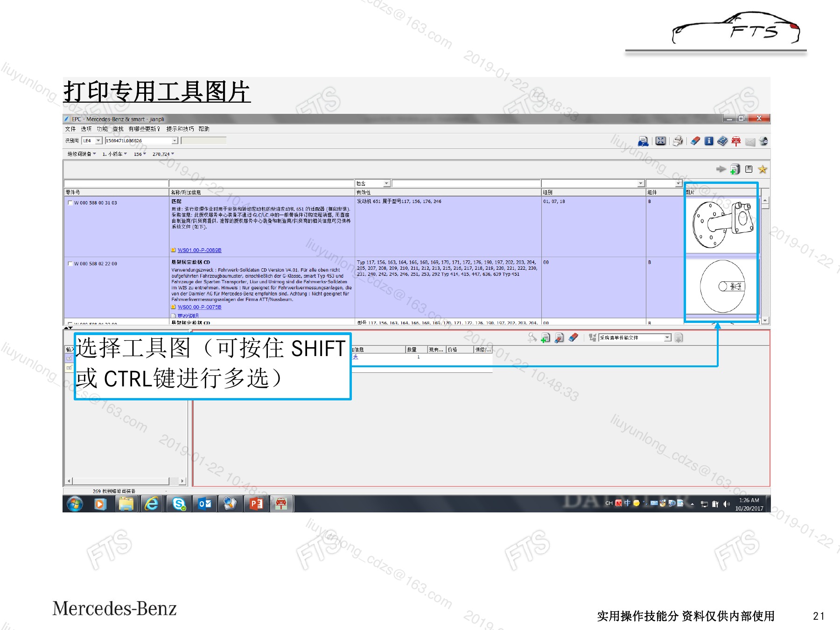
Task: Open the 功能 menu
Action: click(x=102, y=129)
